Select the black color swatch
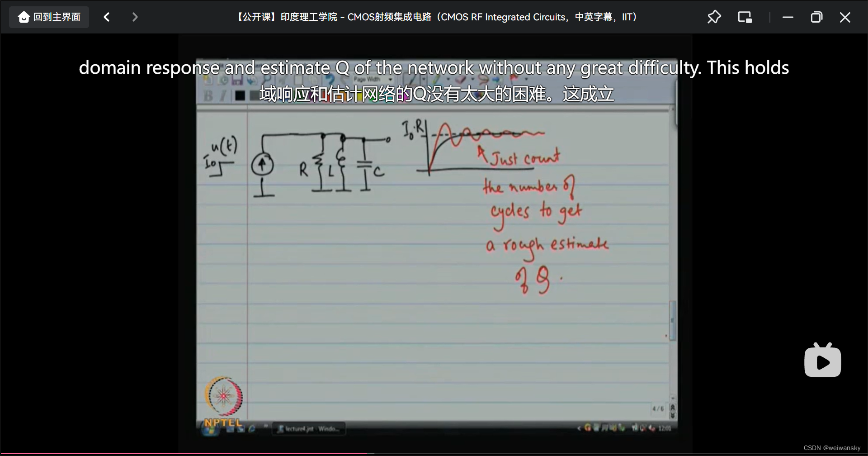This screenshot has height=456, width=868. pyautogui.click(x=240, y=95)
